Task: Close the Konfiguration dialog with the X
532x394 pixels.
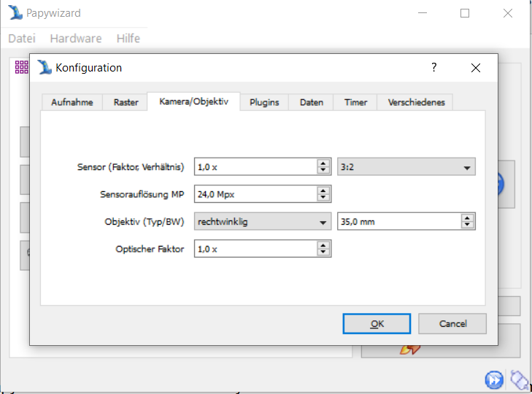Action: (476, 68)
